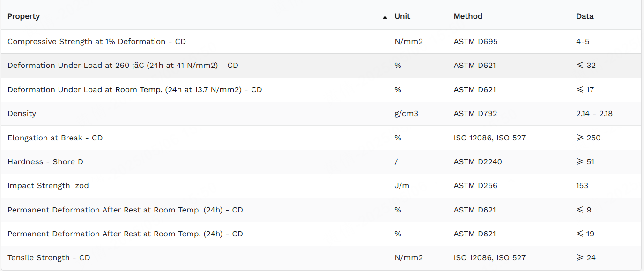Click the Density property row
The height and width of the screenshot is (271, 644).
(321, 114)
